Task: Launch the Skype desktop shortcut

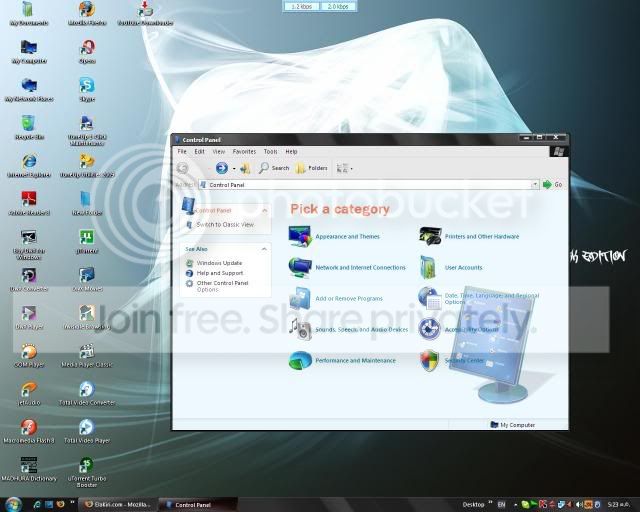Action: click(87, 89)
